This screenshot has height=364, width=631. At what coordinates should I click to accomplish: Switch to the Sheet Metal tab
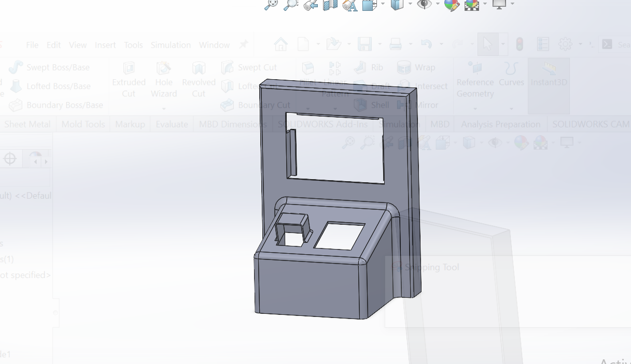[x=27, y=124]
